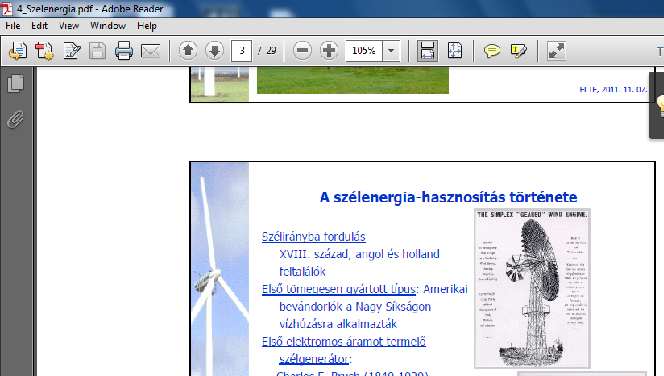
Task: Click Első elektromos áramot termelő text
Action: (344, 342)
